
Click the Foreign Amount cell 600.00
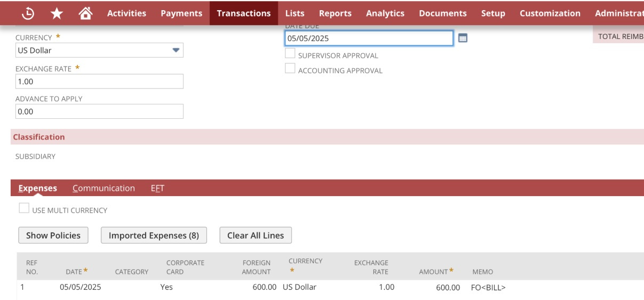click(264, 287)
